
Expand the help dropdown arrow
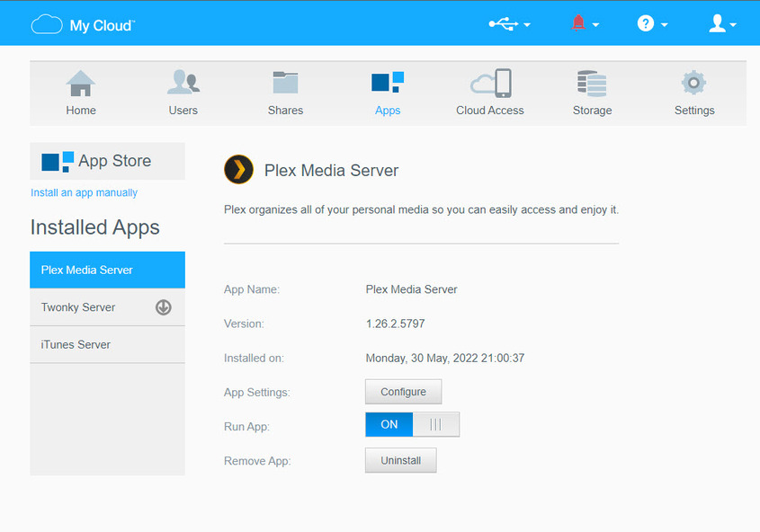point(664,24)
